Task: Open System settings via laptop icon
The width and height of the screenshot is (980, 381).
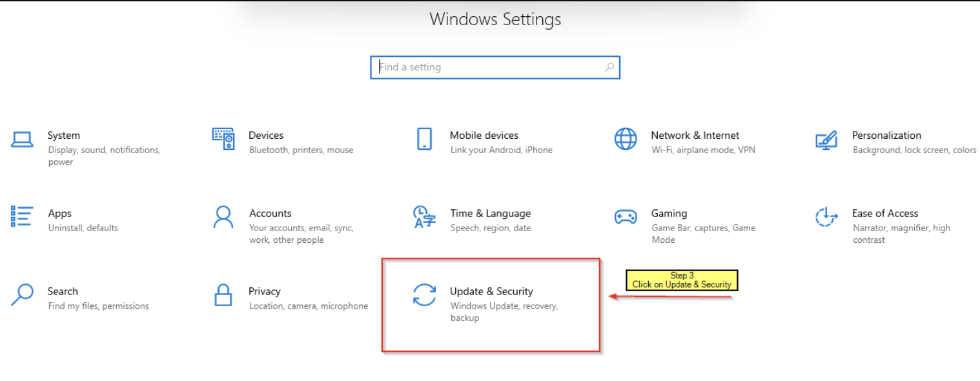Action: tap(21, 141)
